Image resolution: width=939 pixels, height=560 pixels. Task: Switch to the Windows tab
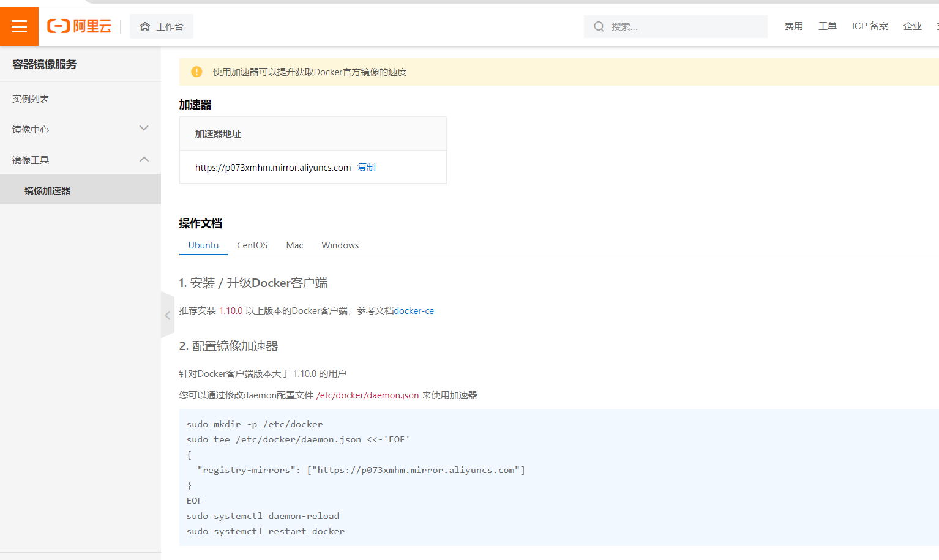(x=340, y=245)
